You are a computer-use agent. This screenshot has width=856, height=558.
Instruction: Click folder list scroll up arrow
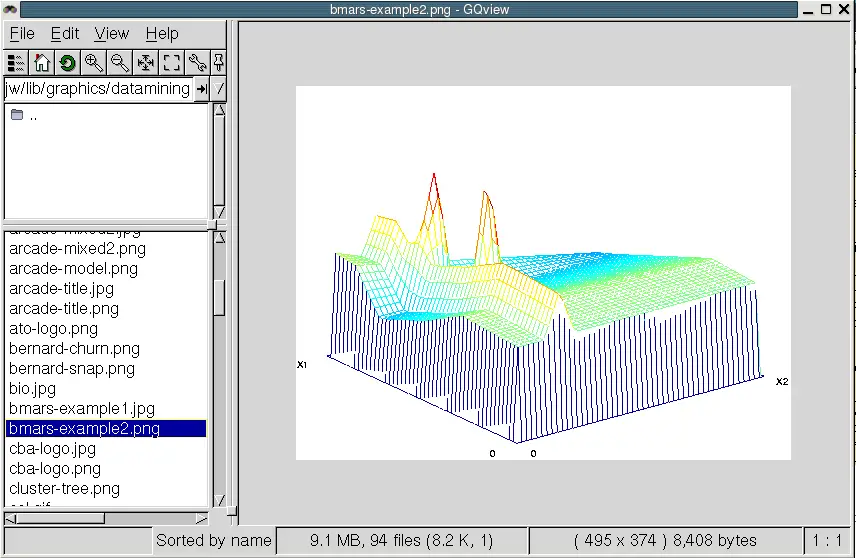[219, 110]
